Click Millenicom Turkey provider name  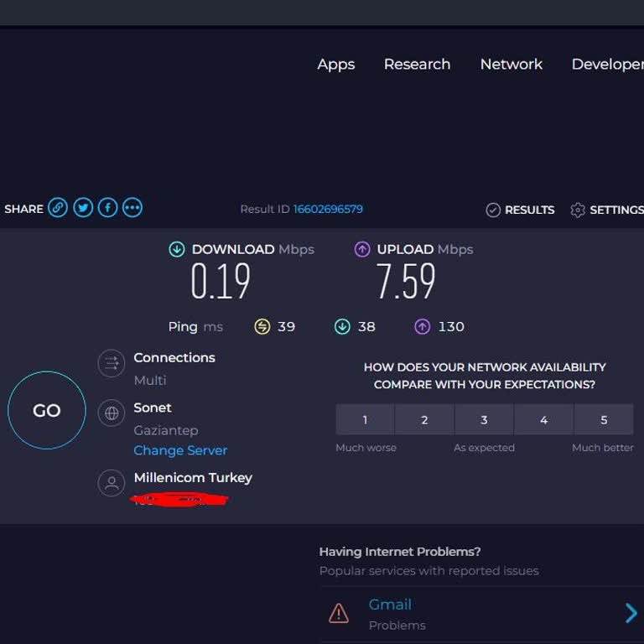click(193, 478)
